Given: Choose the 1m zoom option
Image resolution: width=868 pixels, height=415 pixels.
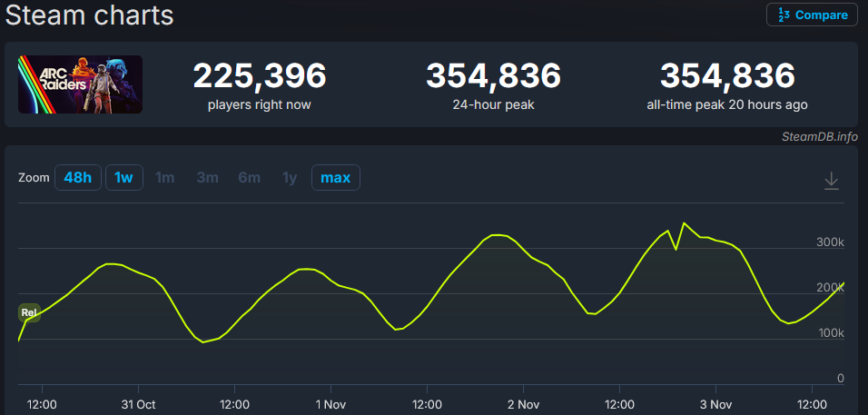Looking at the screenshot, I should pos(165,178).
